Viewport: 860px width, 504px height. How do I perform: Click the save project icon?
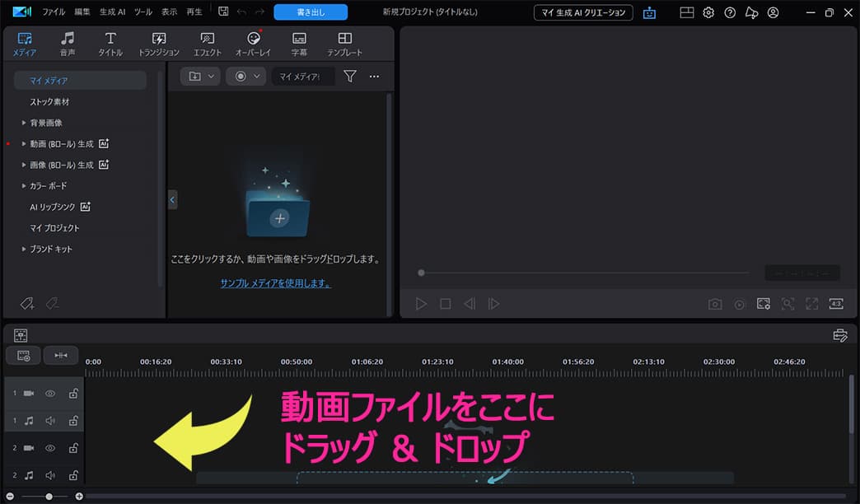point(223,12)
